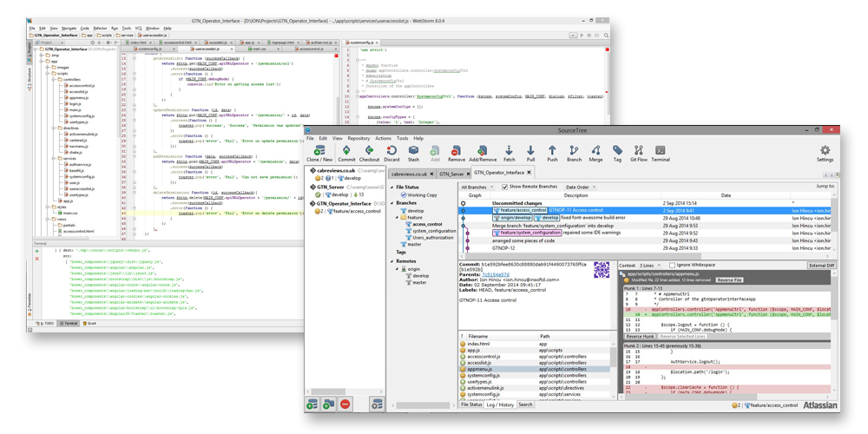Click the External Diff button
The width and height of the screenshot is (868, 434).
[821, 266]
